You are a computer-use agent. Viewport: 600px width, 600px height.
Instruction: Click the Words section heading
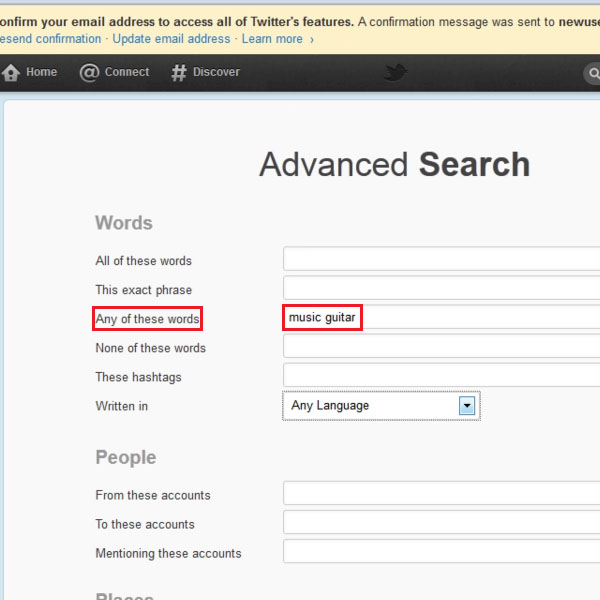coord(124,223)
